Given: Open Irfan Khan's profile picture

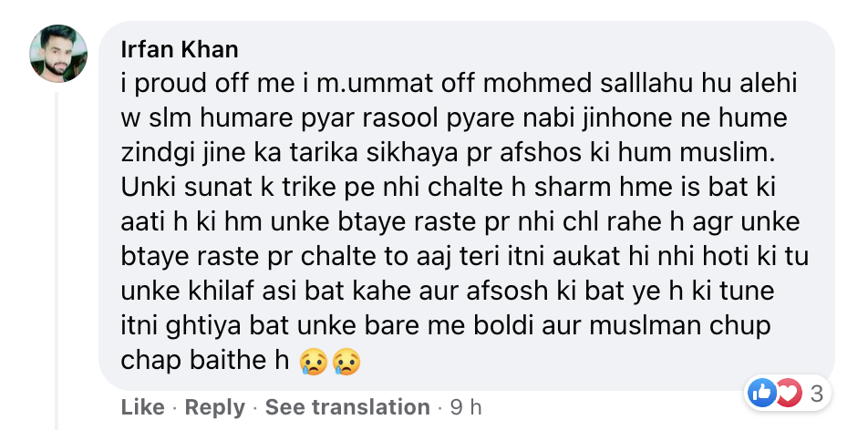Looking at the screenshot, I should coord(59,54).
